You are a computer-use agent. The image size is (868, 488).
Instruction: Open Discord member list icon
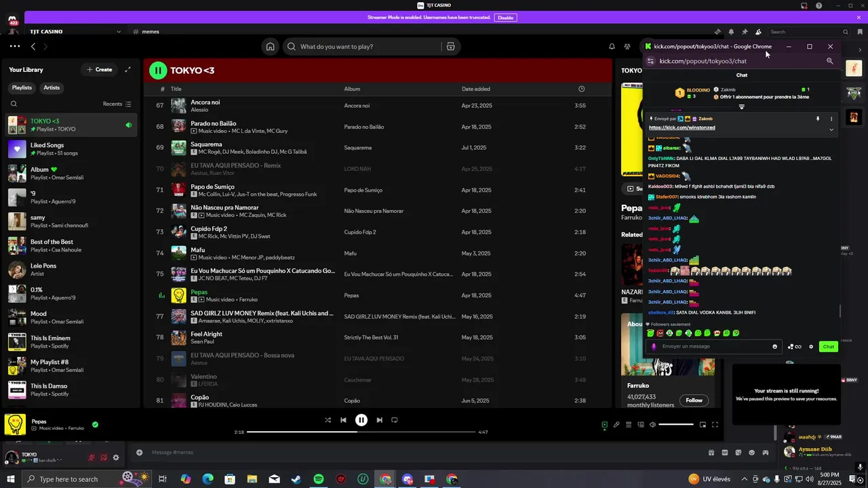[758, 32]
